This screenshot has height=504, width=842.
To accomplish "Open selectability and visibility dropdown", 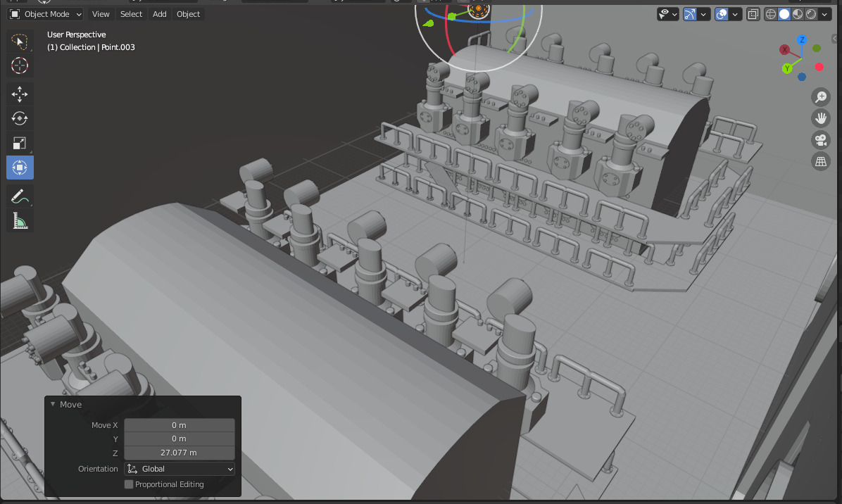I will coord(668,15).
